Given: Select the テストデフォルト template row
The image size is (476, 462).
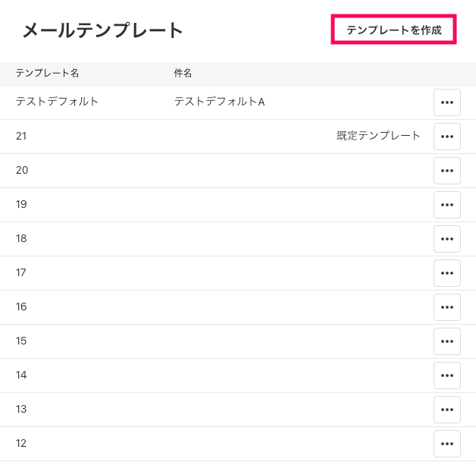Looking at the screenshot, I should pyautogui.click(x=58, y=102).
